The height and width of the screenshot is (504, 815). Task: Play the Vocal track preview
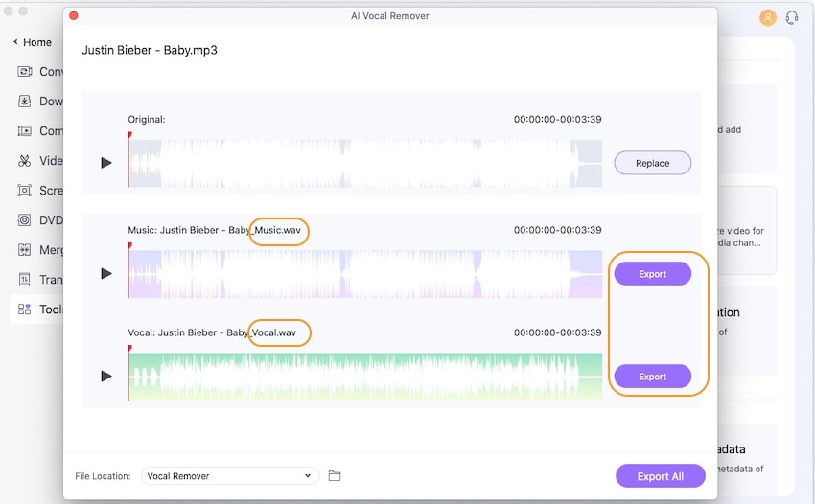106,376
